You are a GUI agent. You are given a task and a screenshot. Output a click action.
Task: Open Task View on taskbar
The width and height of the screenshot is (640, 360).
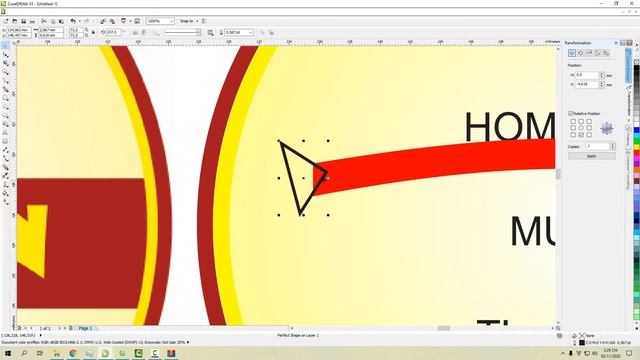pos(40,353)
